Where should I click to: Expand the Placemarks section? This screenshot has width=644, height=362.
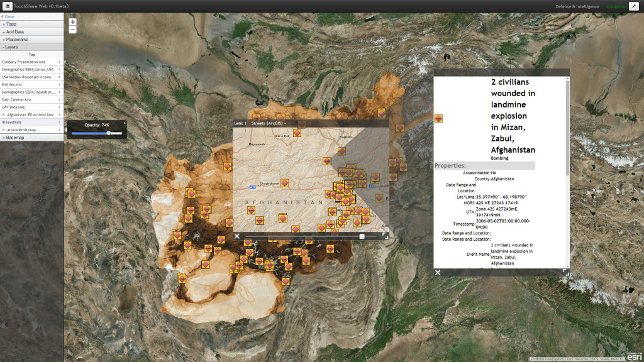pyautogui.click(x=31, y=40)
